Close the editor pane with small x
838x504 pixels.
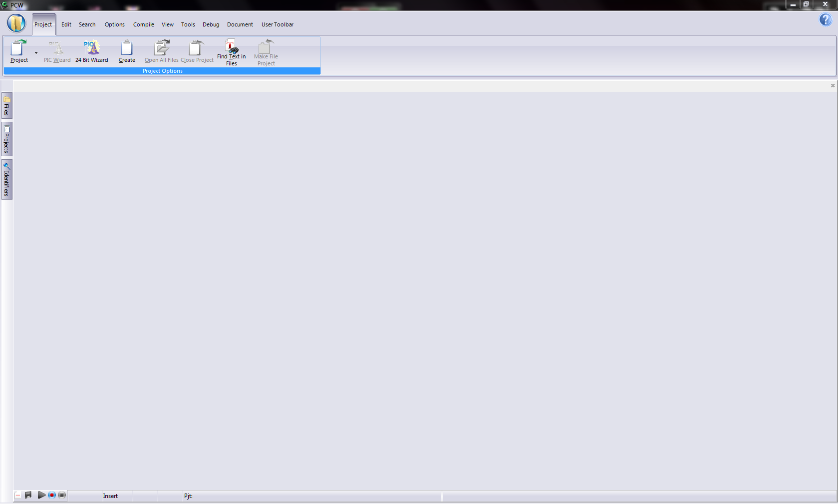click(833, 86)
